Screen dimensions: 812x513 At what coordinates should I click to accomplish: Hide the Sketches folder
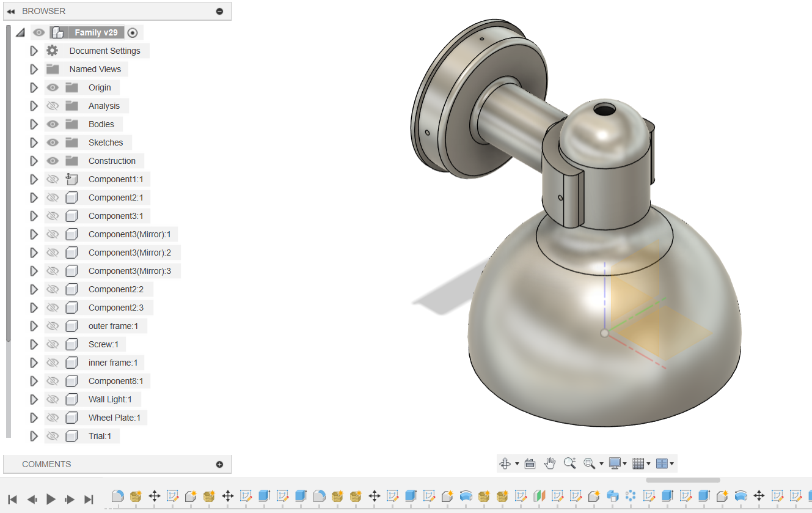pos(53,142)
